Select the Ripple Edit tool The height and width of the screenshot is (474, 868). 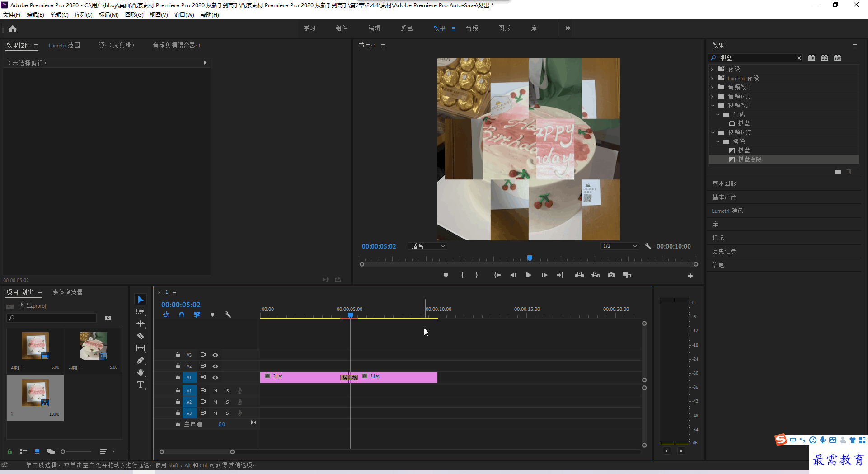pos(141,324)
